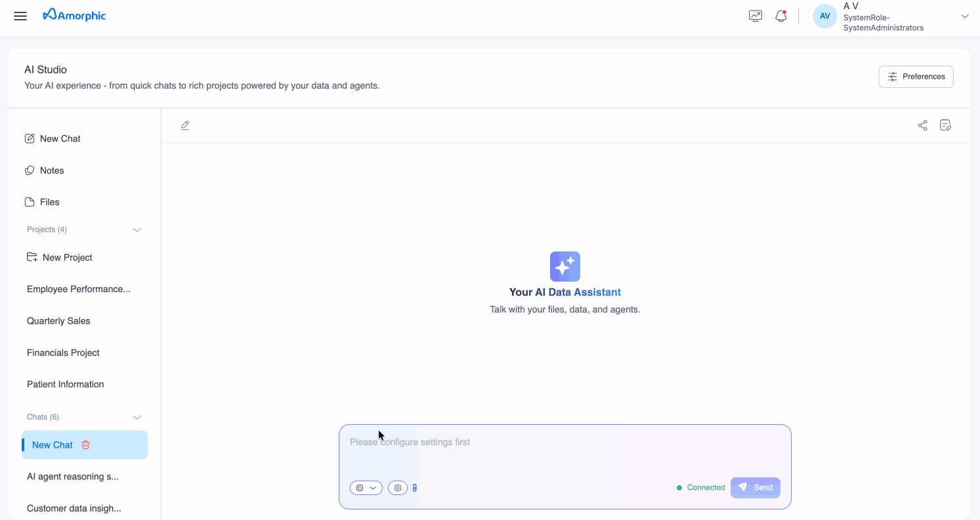The height and width of the screenshot is (520, 980).
Task: View notifications via the bell icon
Action: 780,15
